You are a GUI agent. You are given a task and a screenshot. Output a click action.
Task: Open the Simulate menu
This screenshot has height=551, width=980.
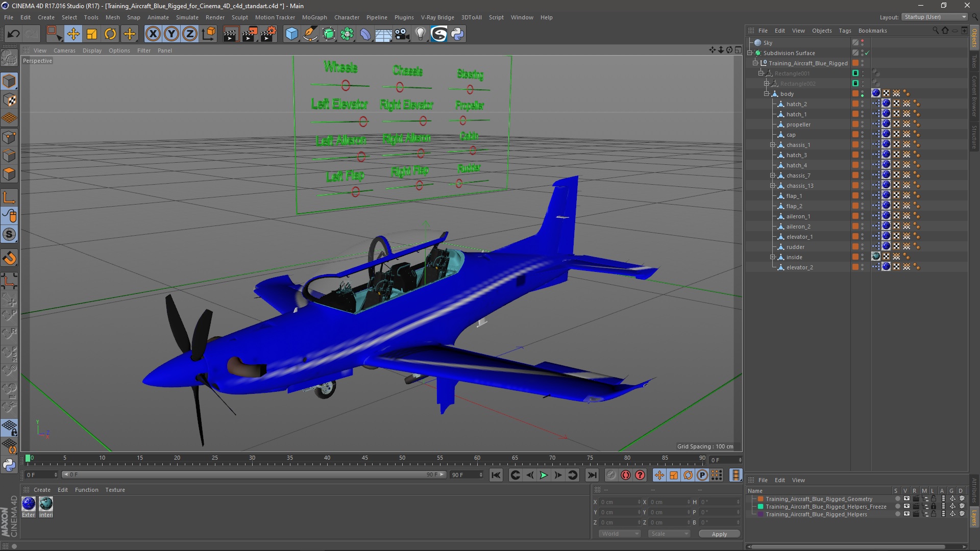tap(187, 17)
